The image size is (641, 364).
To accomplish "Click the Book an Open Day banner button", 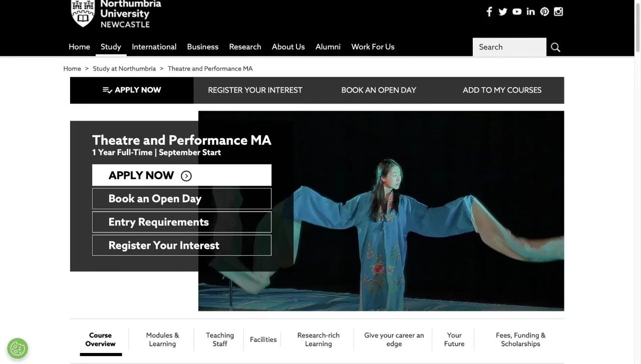I will 182,199.
